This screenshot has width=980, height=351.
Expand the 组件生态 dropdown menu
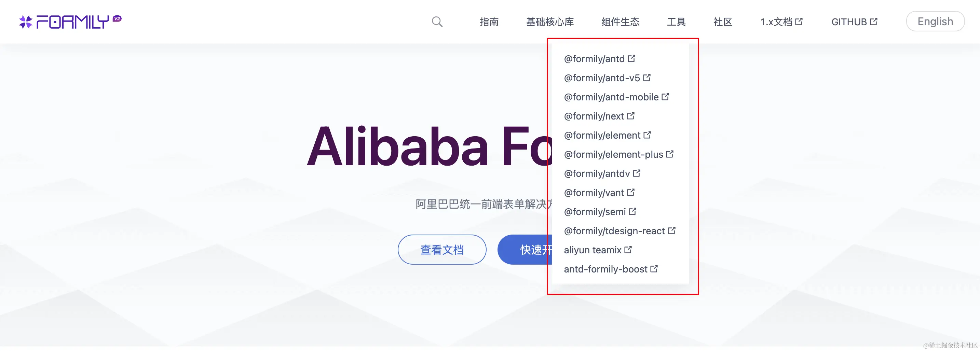click(620, 22)
